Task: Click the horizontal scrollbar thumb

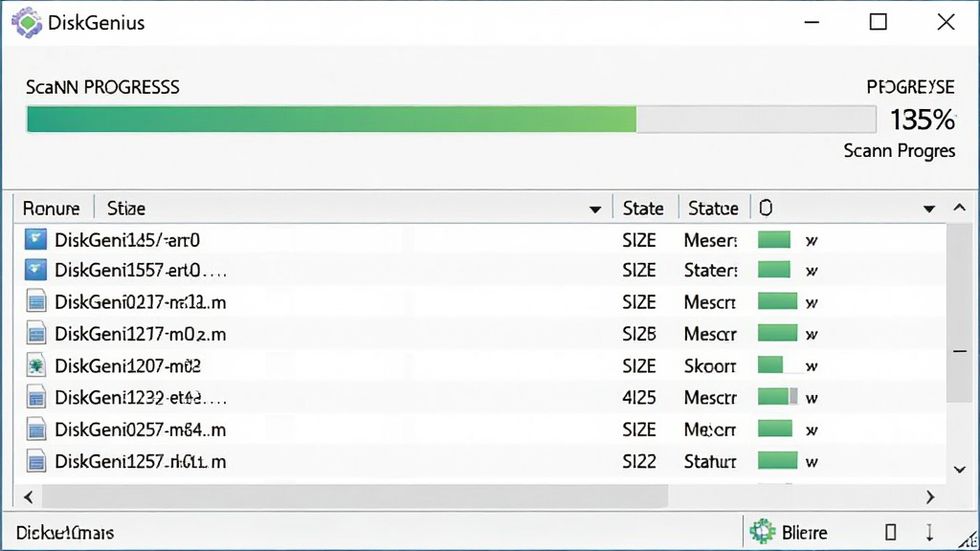Action: point(354,497)
